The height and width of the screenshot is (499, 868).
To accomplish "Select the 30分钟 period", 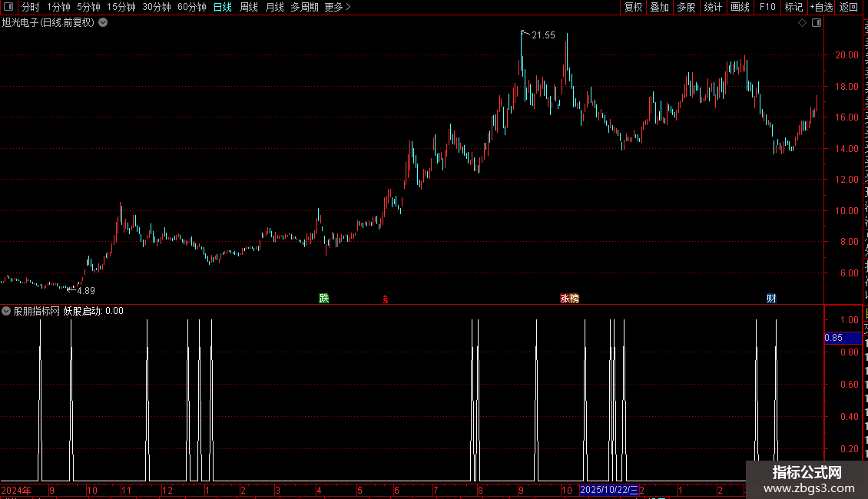I will coord(157,7).
